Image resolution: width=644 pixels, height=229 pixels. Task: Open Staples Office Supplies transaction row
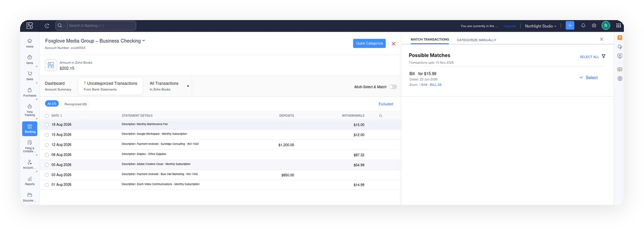(220, 155)
